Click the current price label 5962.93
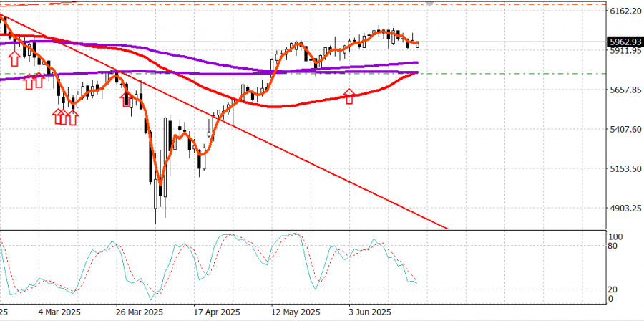This screenshot has height=321, width=644. [x=625, y=42]
